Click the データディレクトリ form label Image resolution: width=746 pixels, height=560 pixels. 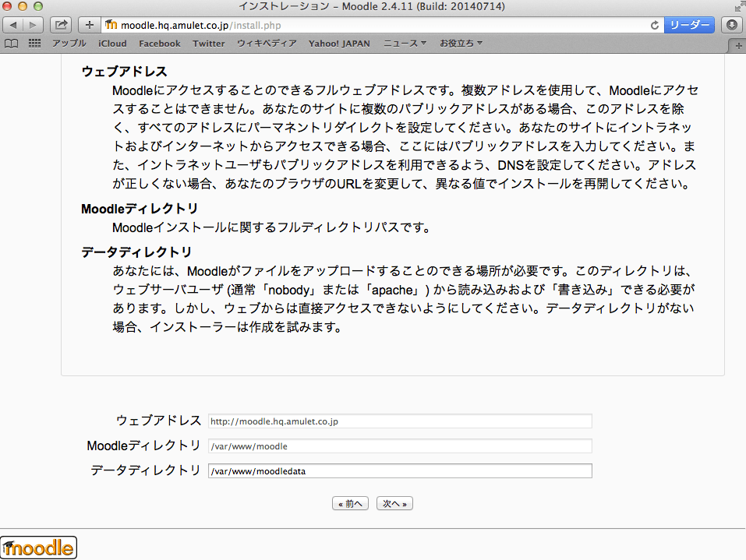146,470
